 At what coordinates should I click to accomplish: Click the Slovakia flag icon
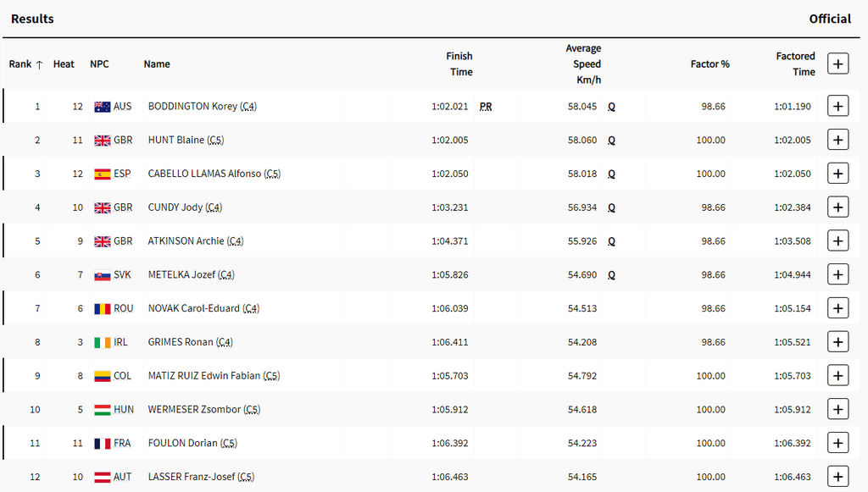tap(102, 275)
